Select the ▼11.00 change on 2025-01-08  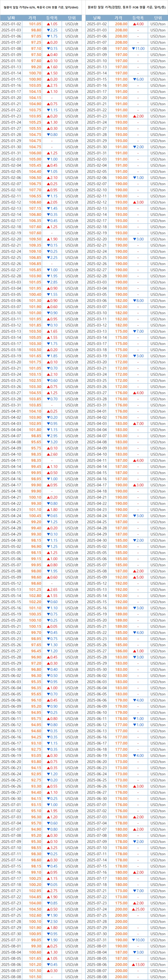click(138, 49)
